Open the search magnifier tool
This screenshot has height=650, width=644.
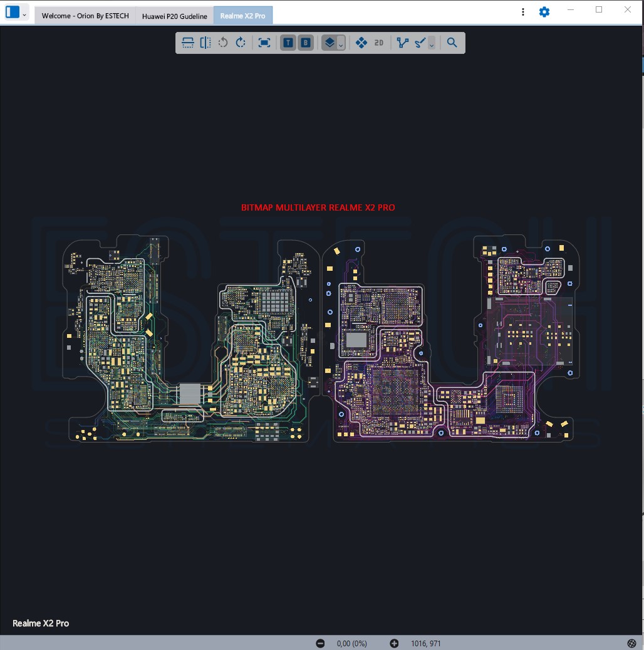coord(452,43)
